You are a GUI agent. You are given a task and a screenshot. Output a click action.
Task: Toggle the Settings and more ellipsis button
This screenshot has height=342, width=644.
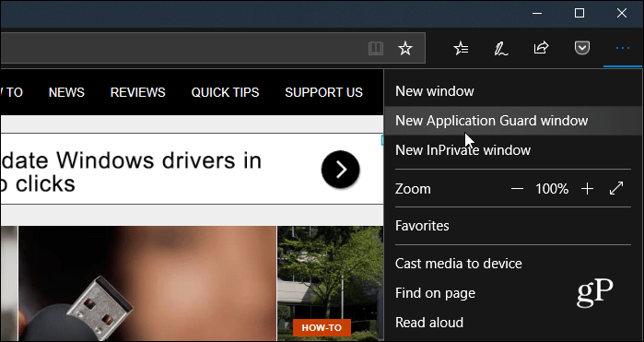click(x=623, y=49)
